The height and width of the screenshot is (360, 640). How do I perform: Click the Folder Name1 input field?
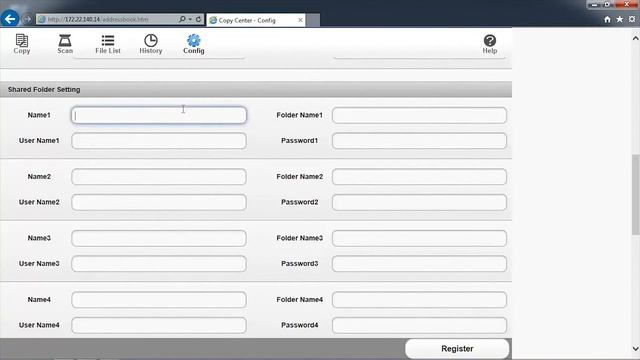click(419, 115)
